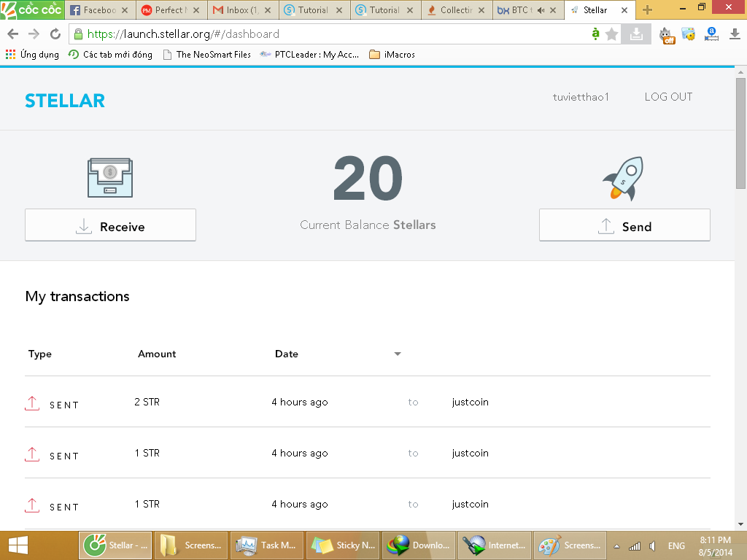Screen dimensions: 747x560
Task: Sort by the Amount column header
Action: pos(157,354)
